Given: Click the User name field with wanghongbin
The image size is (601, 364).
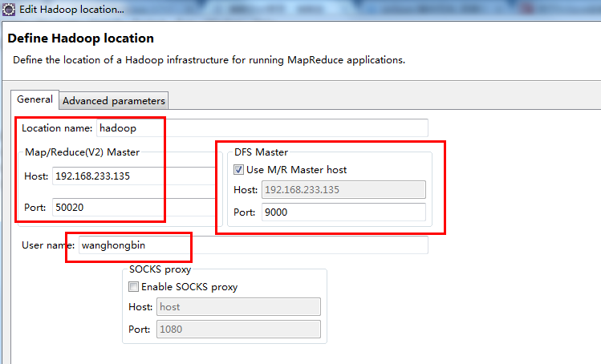Looking at the screenshot, I should (253, 245).
